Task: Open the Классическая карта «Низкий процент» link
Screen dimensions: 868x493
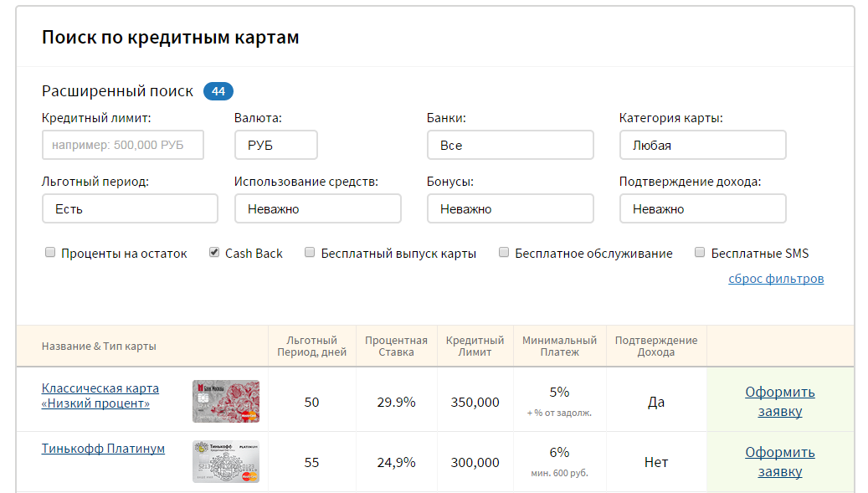Action: (x=100, y=396)
